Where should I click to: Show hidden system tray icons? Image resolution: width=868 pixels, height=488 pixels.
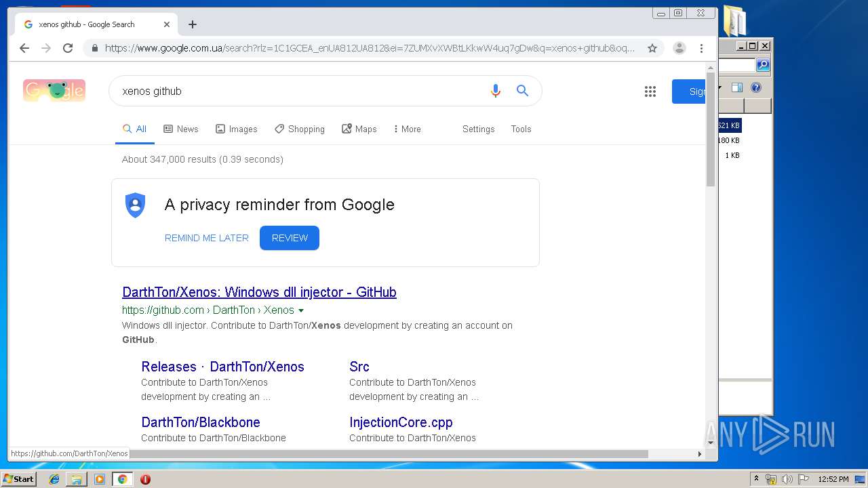coord(757,479)
